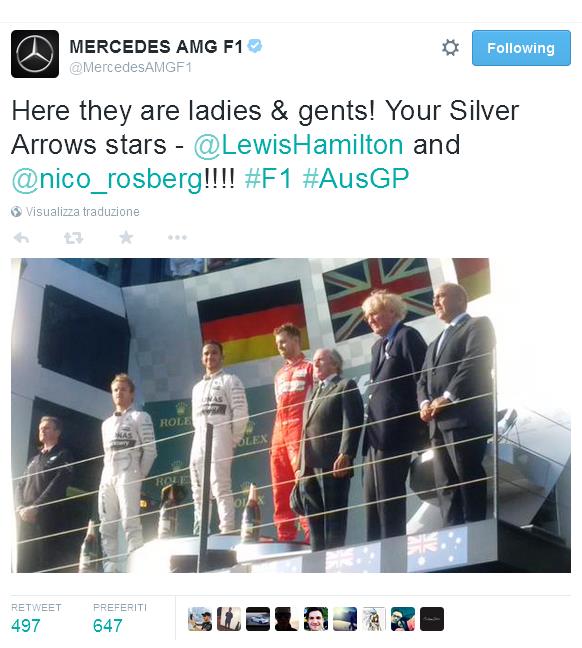Toggle the Following button
Screen dimensions: 582x648
pyautogui.click(x=521, y=48)
